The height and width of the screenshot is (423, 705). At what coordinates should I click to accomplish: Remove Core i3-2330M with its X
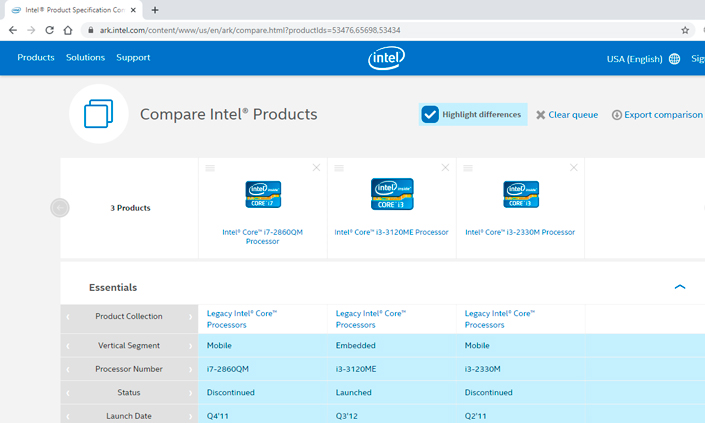(574, 168)
